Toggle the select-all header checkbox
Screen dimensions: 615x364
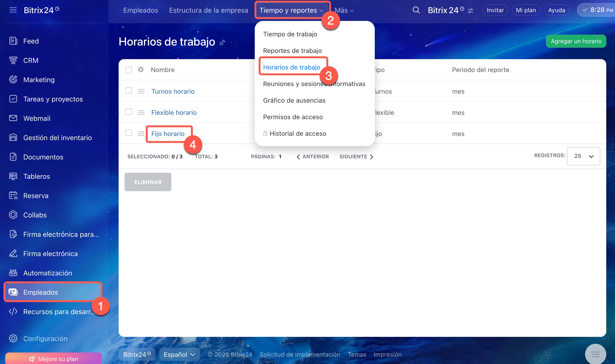click(129, 70)
